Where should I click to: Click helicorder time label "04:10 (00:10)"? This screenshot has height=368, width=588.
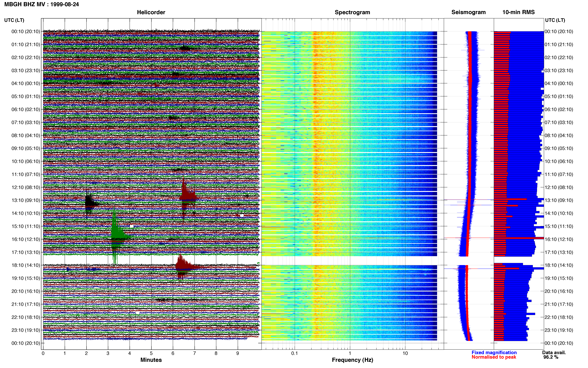(x=26, y=83)
